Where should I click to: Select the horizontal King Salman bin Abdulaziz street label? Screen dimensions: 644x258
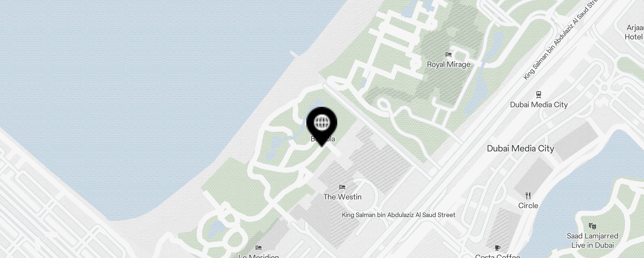[x=399, y=215]
